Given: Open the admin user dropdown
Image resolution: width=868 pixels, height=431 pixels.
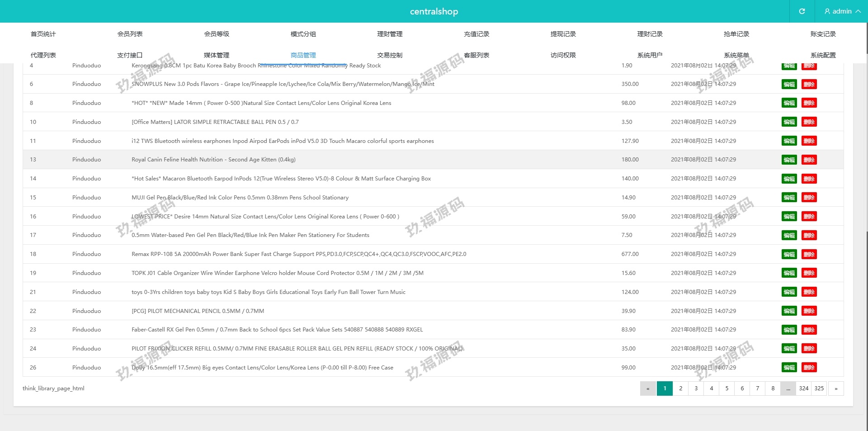Looking at the screenshot, I should (x=842, y=11).
